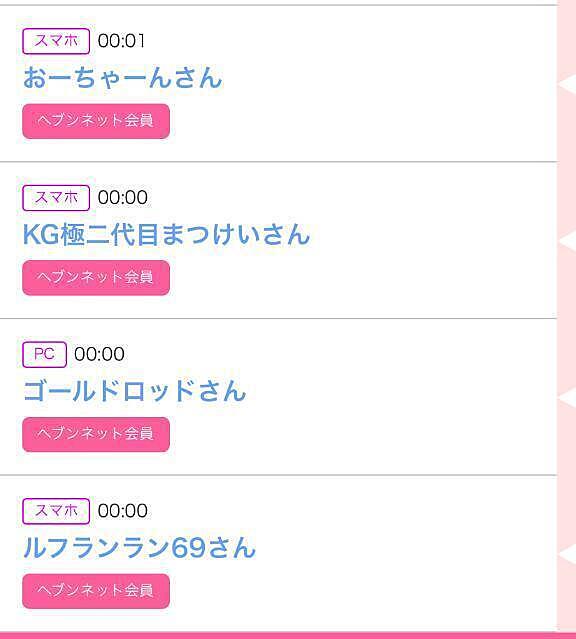This screenshot has height=639, width=576.
Task: Click ヘブンネット会員 button under KG極二代目まつけいさん
Action: (x=96, y=278)
